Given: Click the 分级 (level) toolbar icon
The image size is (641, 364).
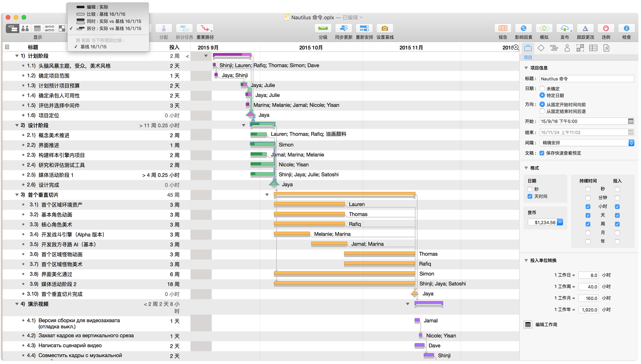Looking at the screenshot, I should (x=323, y=29).
